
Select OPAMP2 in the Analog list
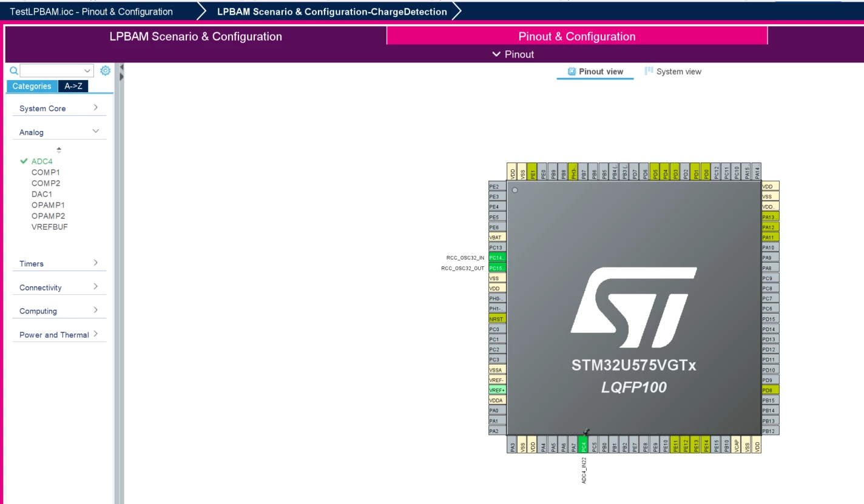point(48,216)
